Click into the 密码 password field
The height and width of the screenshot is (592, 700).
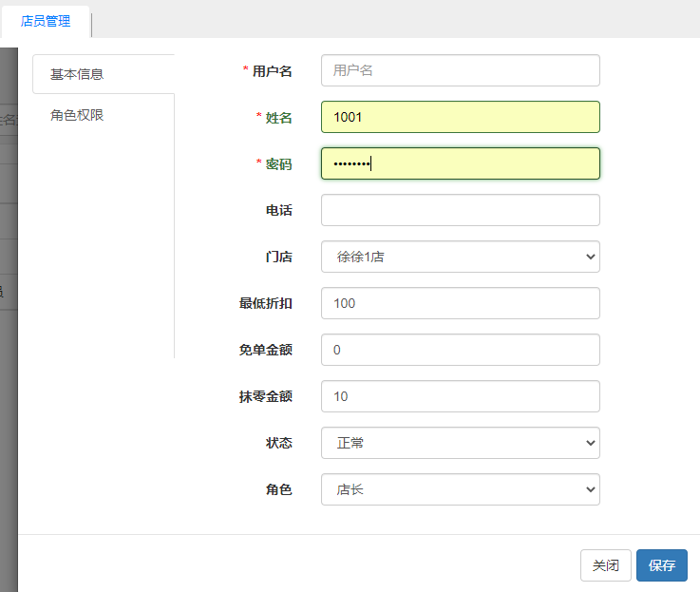461,163
